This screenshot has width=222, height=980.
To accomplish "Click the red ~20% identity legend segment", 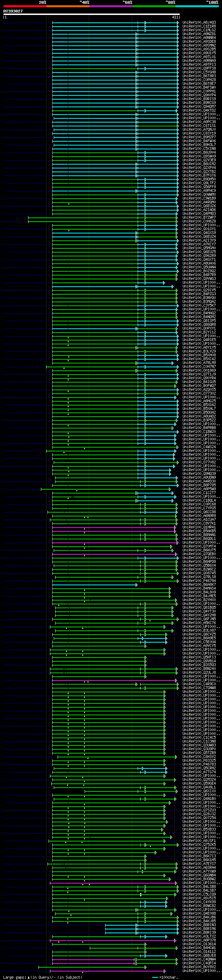I will point(25,6).
